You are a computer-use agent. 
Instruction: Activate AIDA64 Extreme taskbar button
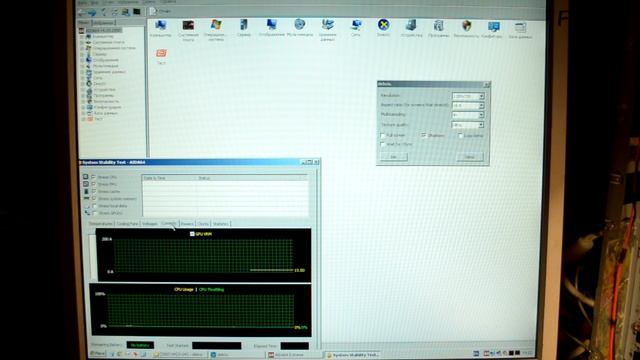click(294, 355)
